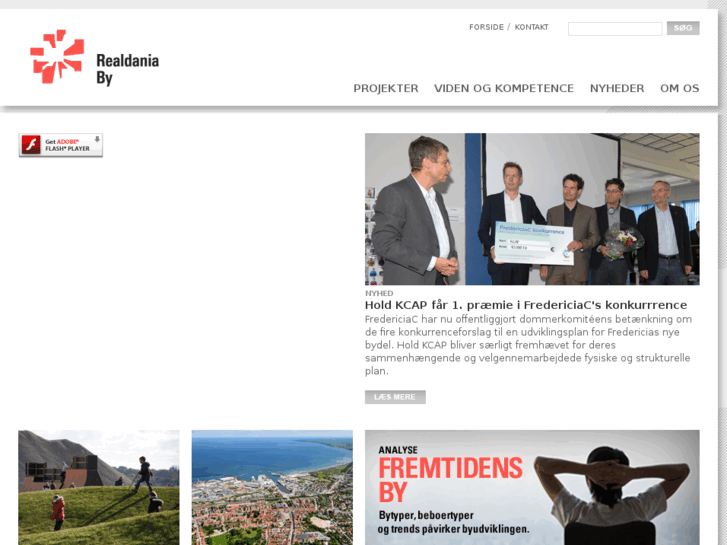Click the SØG search button
Viewport: 727px width, 545px height.
pyautogui.click(x=683, y=28)
